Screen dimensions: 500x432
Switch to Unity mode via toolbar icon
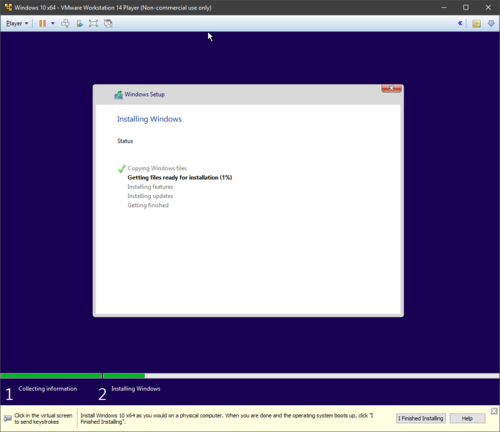click(x=108, y=23)
